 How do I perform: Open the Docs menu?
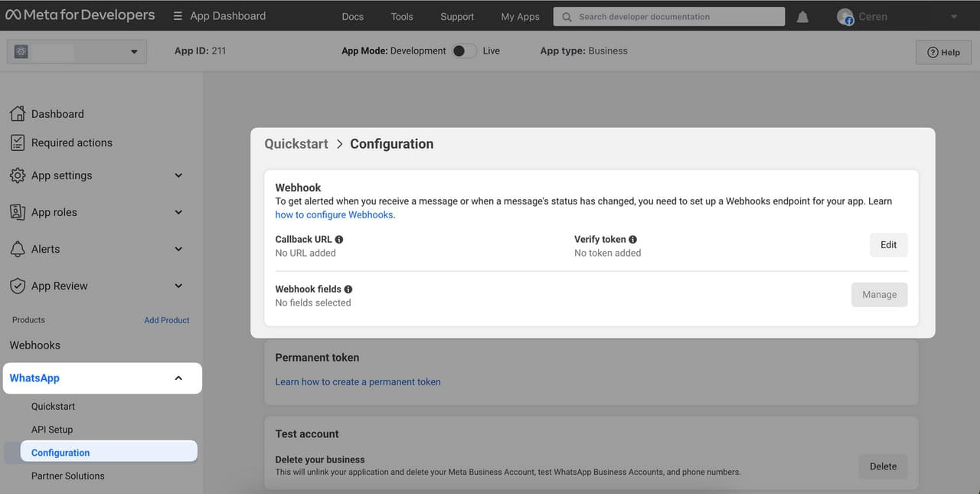pos(353,17)
